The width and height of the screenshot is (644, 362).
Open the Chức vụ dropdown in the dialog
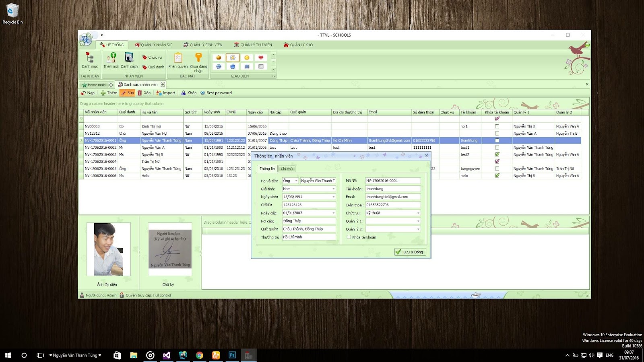click(x=418, y=213)
